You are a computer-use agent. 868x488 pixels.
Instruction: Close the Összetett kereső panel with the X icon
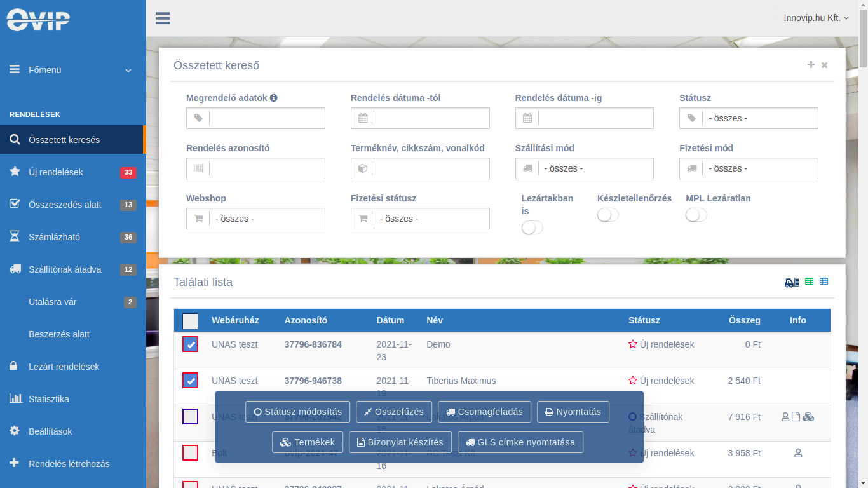tap(825, 65)
